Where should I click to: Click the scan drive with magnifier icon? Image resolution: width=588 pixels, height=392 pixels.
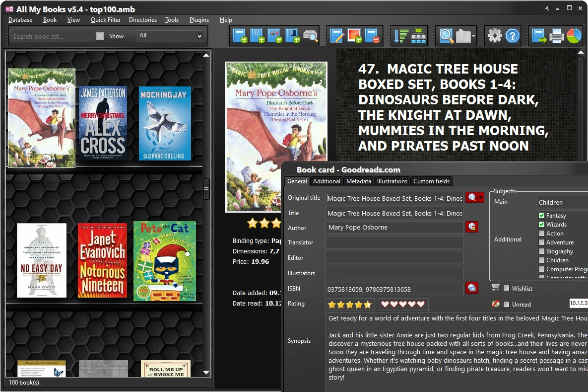coord(310,36)
